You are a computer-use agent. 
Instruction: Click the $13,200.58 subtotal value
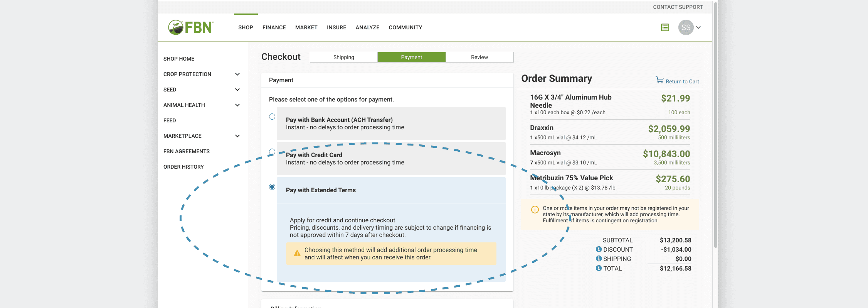(x=676, y=240)
